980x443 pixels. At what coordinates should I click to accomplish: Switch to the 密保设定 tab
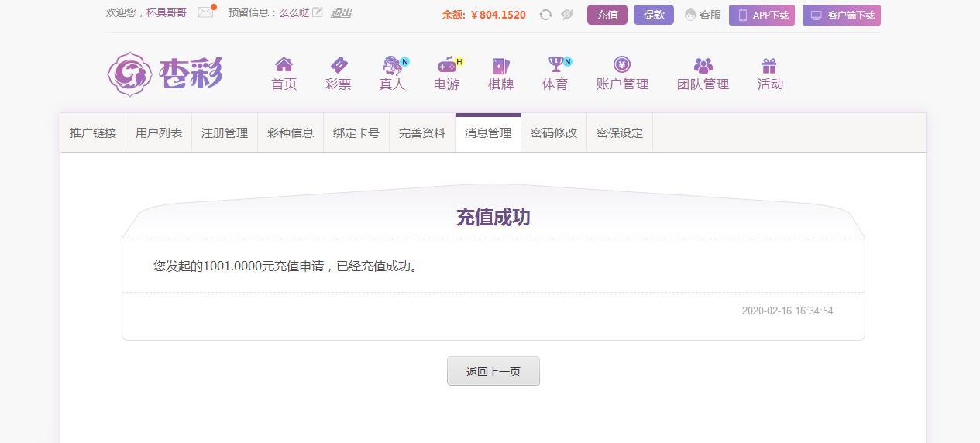620,132
